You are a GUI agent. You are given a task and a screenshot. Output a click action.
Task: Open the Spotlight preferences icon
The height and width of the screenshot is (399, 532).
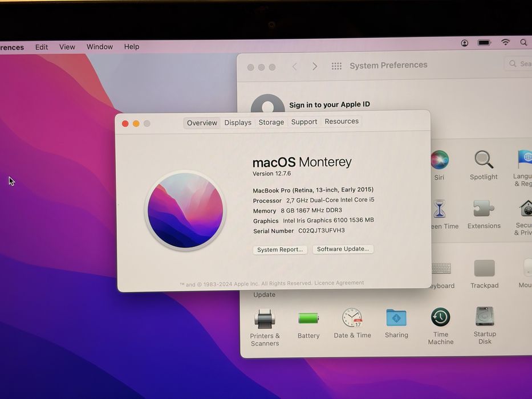point(484,160)
